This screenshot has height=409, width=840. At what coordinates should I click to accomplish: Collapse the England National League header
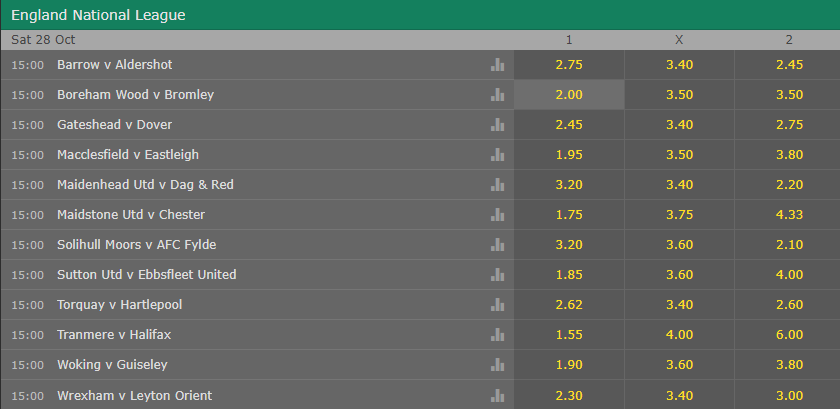pyautogui.click(x=420, y=15)
